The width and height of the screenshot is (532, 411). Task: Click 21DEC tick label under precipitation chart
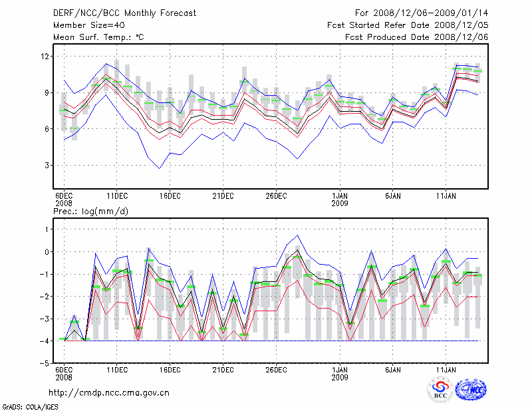click(223, 369)
